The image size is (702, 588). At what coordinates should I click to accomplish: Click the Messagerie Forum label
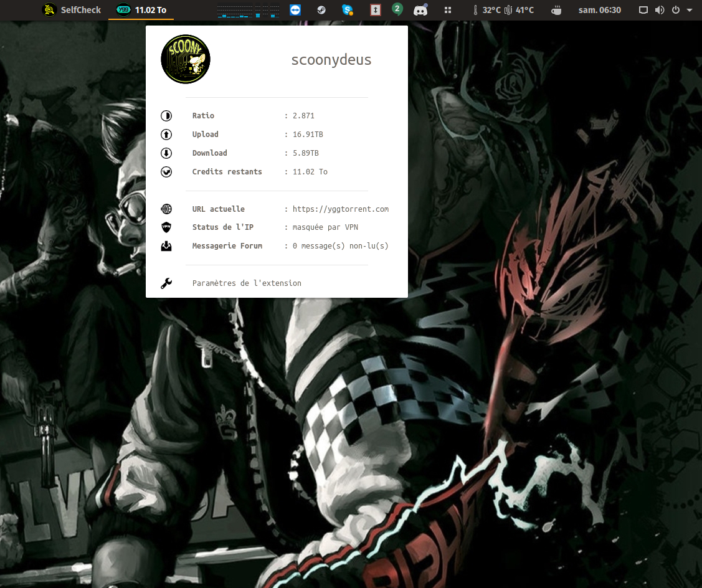pos(227,246)
